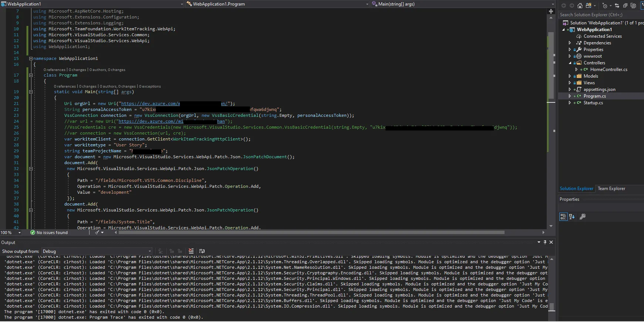This screenshot has height=322, width=644.
Task: Select the Solution 'WebApplication1' root node
Action: [x=607, y=23]
